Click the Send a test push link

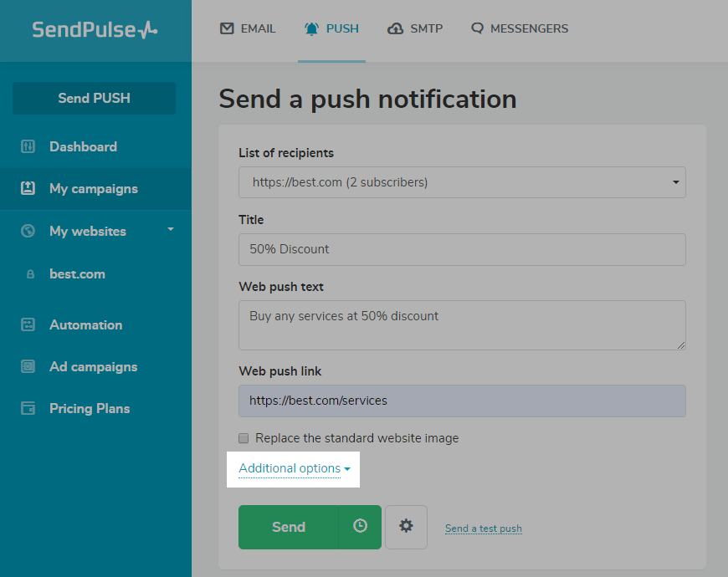pos(484,528)
